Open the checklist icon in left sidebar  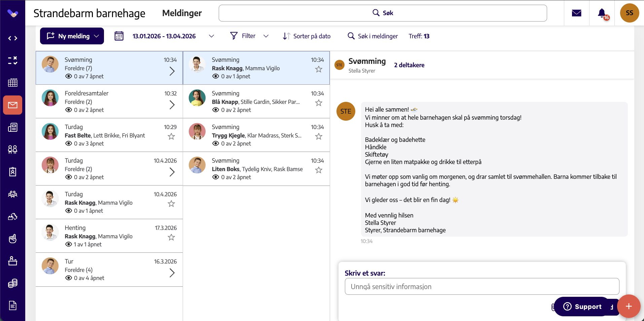coord(12,61)
